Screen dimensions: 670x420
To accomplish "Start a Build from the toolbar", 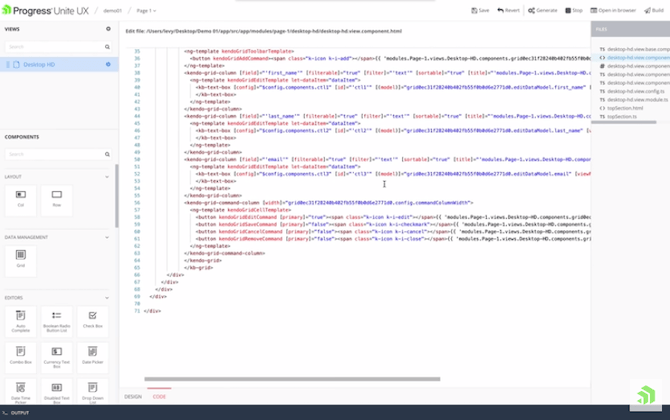I will point(654,10).
